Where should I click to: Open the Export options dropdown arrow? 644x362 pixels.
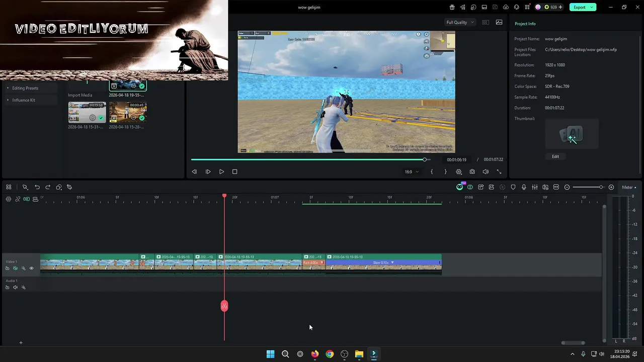[x=593, y=7]
